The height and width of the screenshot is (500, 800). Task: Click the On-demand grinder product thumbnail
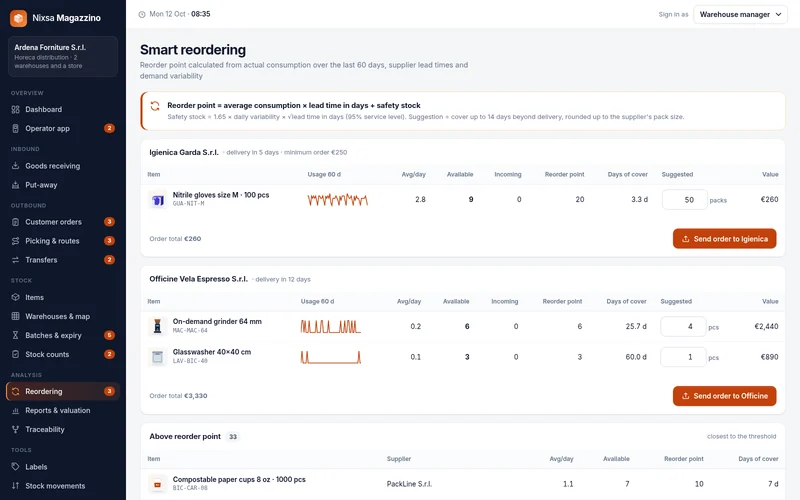pos(158,327)
